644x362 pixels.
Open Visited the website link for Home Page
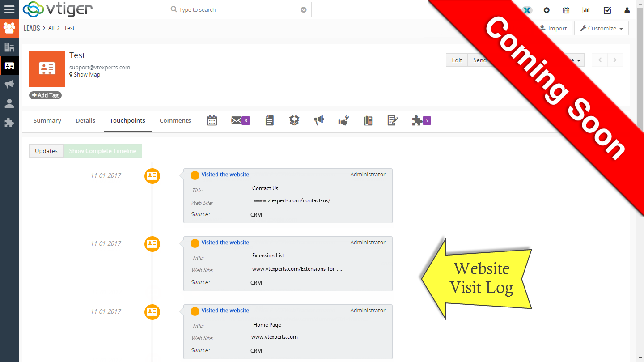pos(225,311)
